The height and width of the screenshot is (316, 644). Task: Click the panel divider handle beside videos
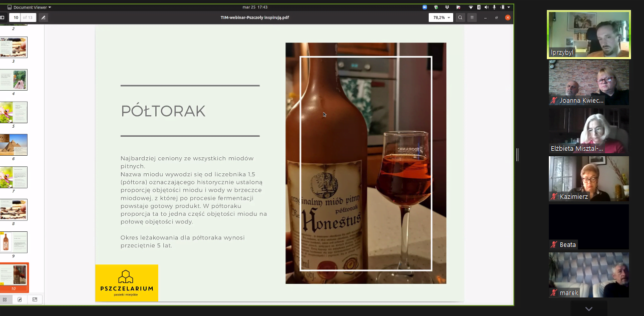517,155
